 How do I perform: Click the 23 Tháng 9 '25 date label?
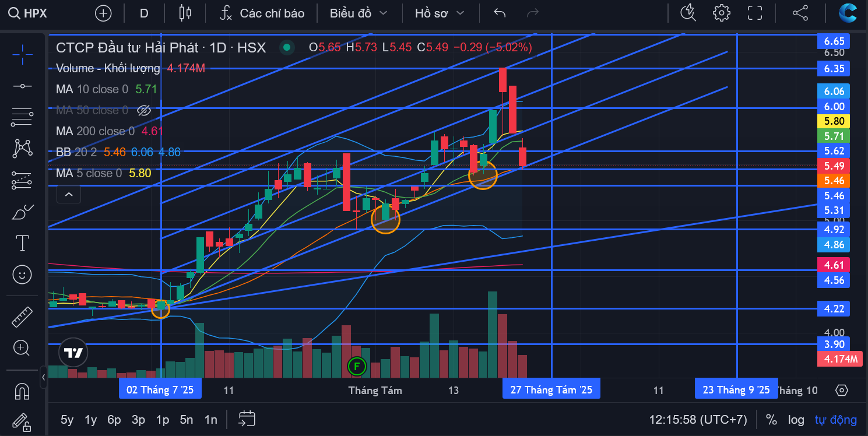coord(736,390)
